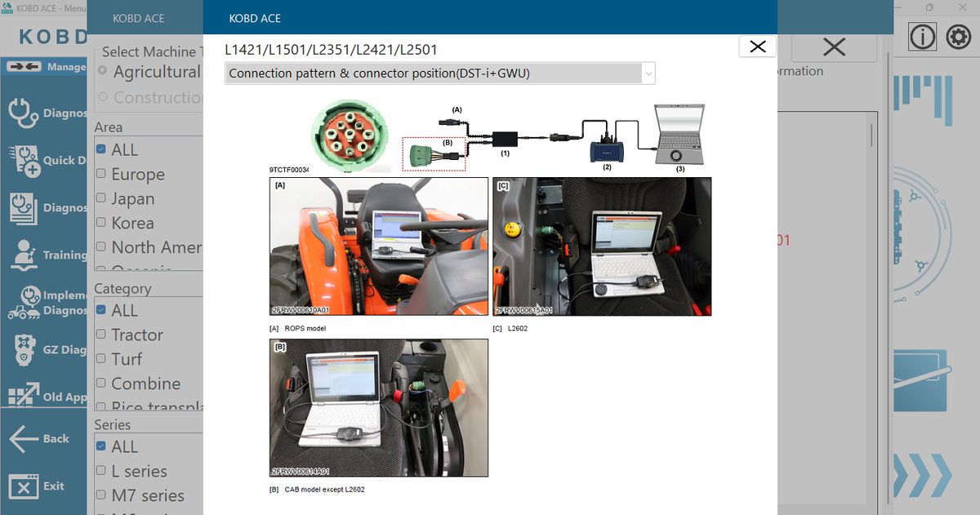Click the Area section label
The image size is (980, 515).
109,127
